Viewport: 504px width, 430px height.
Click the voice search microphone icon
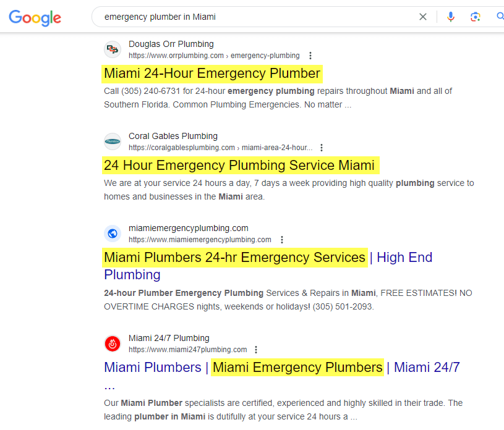tap(450, 17)
